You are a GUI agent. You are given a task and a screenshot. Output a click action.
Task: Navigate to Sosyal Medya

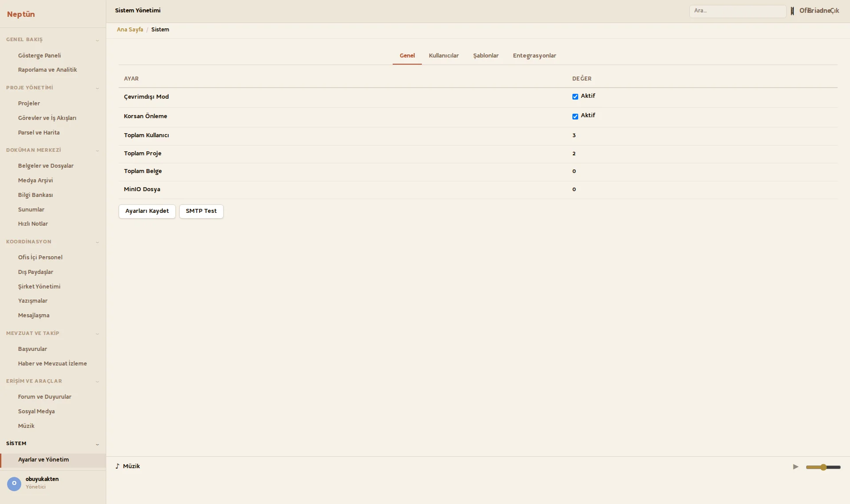[x=36, y=412]
